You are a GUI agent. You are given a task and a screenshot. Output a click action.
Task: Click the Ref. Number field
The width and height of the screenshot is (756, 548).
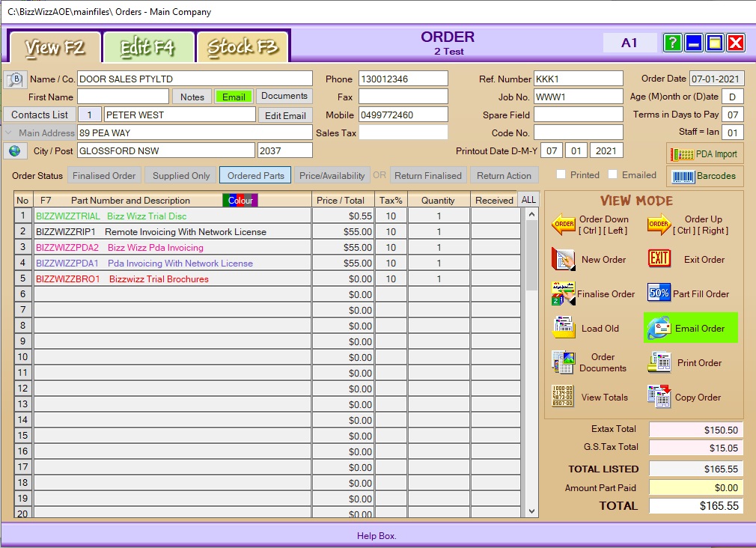578,79
